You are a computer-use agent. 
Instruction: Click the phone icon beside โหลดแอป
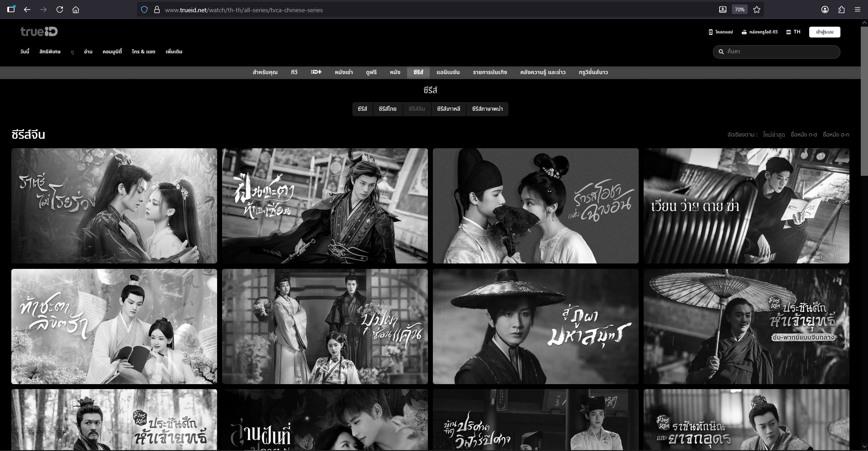(711, 32)
